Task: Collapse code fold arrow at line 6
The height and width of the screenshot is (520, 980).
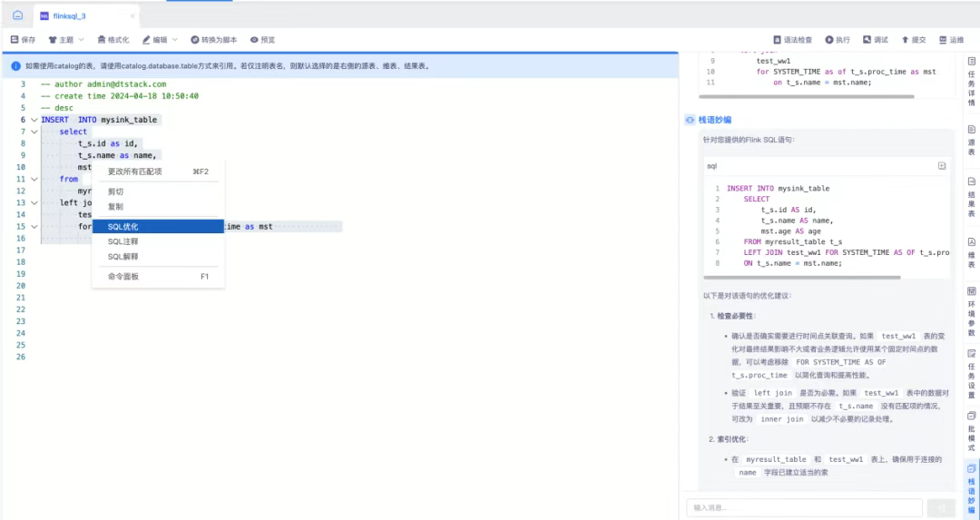Action: (34, 120)
